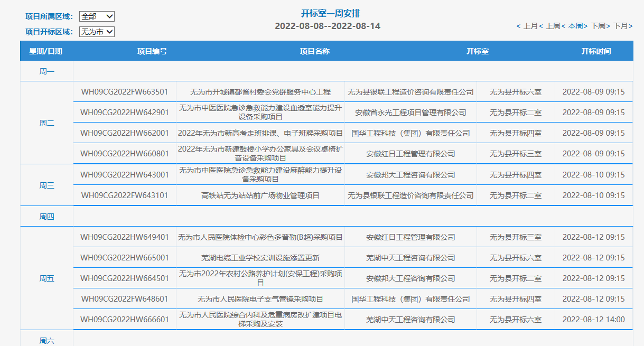
Task: Open the 项目所属区域 dropdown showing 全部
Action: pos(97,16)
